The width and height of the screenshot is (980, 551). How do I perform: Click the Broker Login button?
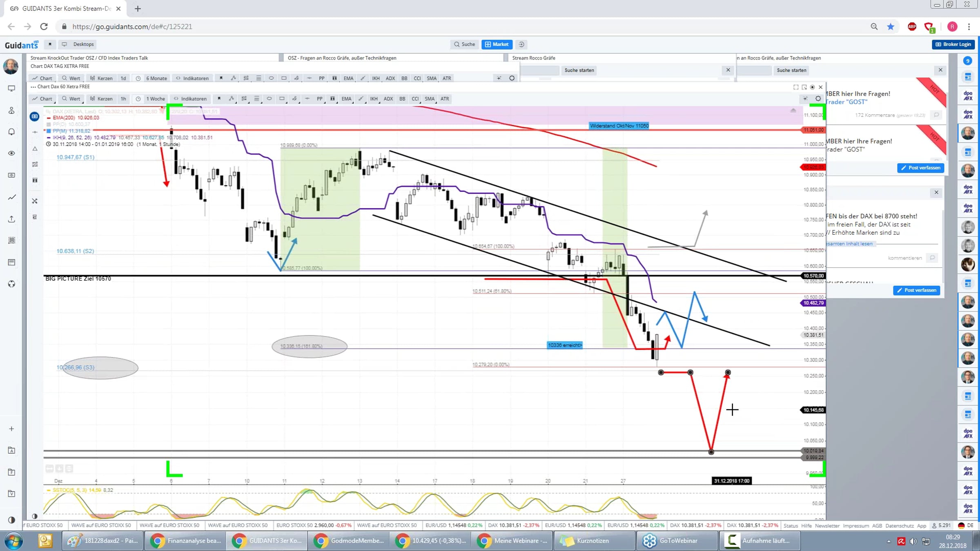pos(953,44)
